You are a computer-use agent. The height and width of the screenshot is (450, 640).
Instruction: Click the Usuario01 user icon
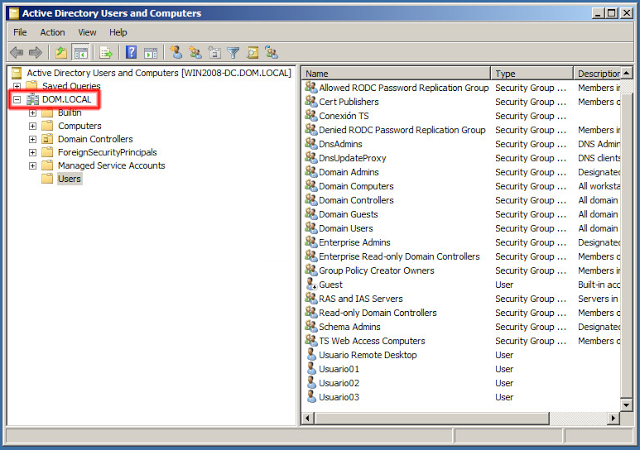[311, 368]
